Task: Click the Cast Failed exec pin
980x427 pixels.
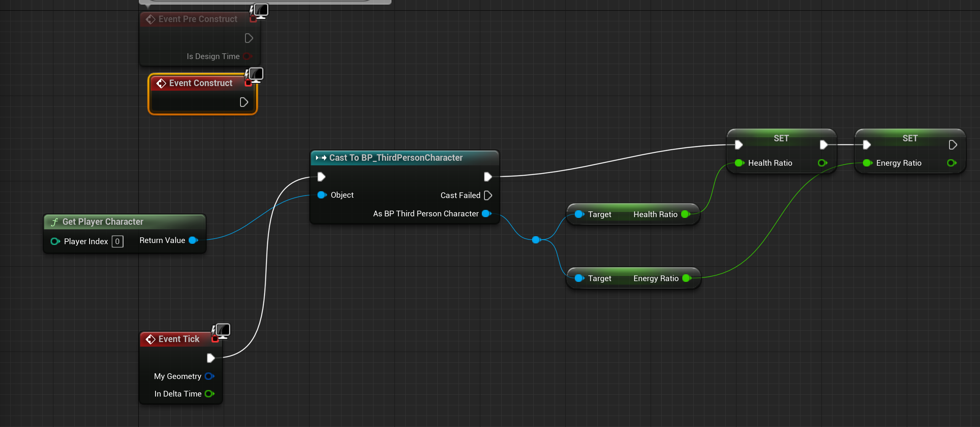Action: pyautogui.click(x=488, y=195)
